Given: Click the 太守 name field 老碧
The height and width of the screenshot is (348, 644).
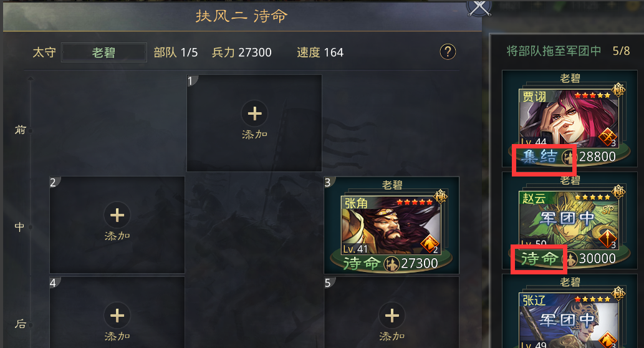Looking at the screenshot, I should coord(104,52).
